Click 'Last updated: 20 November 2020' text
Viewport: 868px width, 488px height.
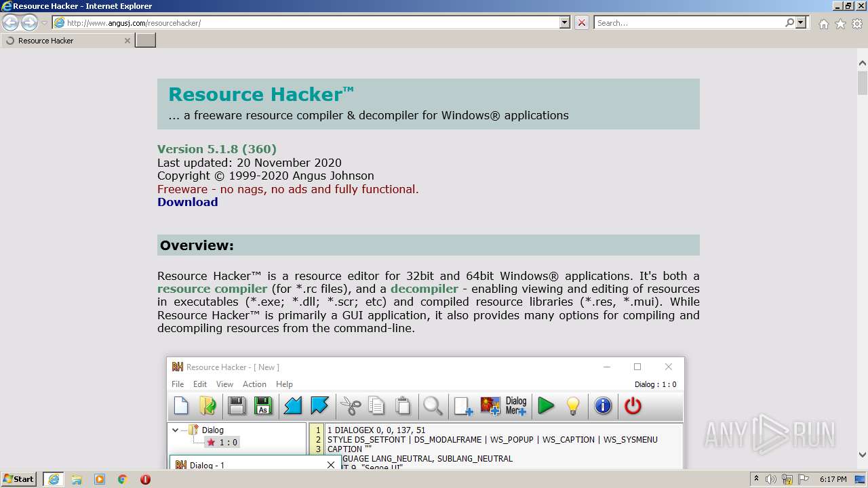click(250, 163)
